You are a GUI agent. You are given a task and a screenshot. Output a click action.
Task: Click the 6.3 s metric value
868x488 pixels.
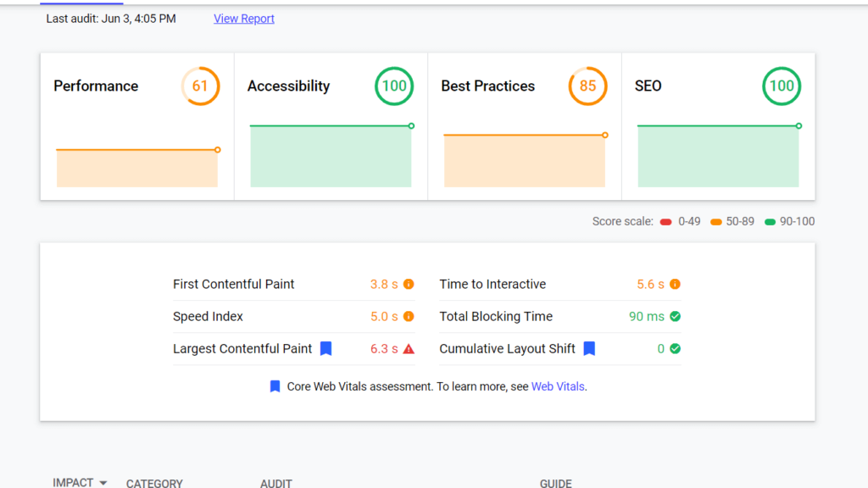(x=384, y=348)
